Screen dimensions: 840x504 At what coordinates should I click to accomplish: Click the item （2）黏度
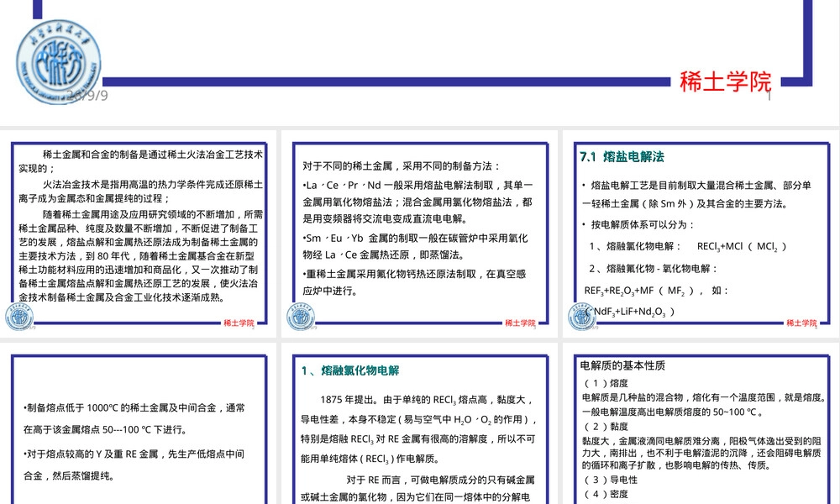[606, 427]
